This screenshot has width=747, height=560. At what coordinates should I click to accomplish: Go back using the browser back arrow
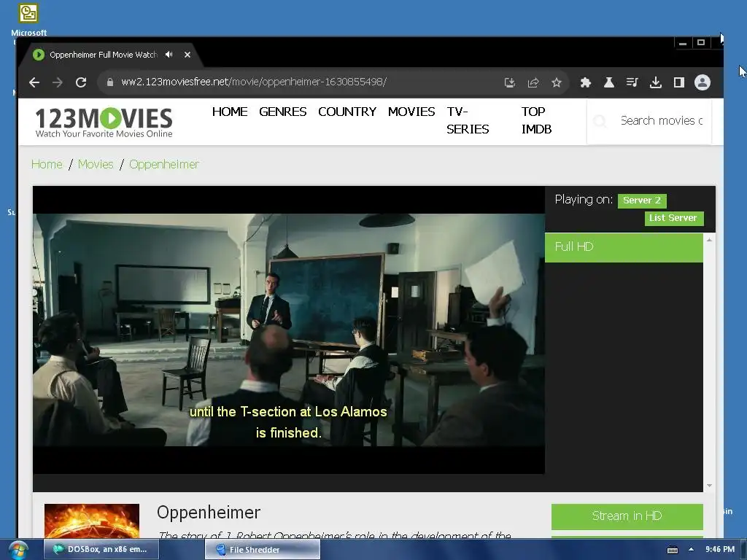point(34,82)
